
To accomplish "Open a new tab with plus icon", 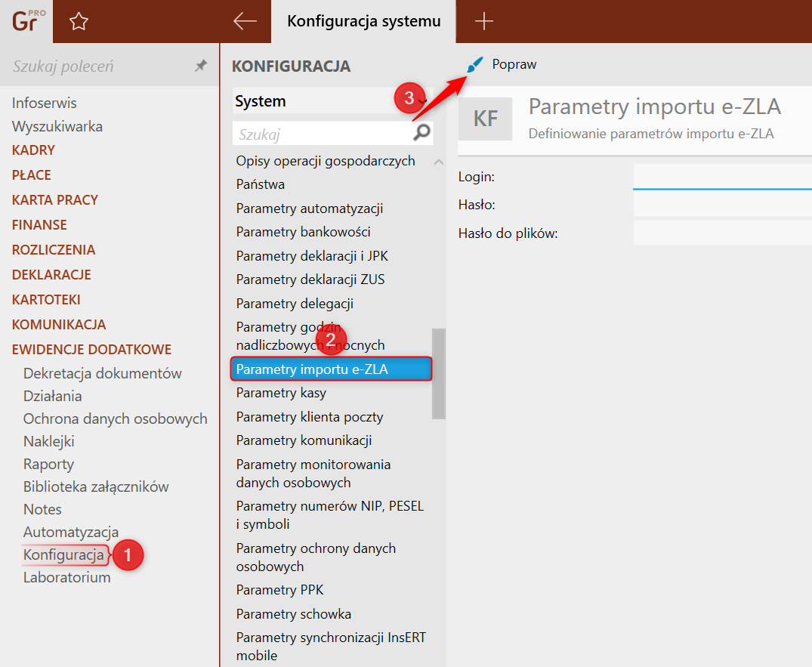I will (483, 22).
